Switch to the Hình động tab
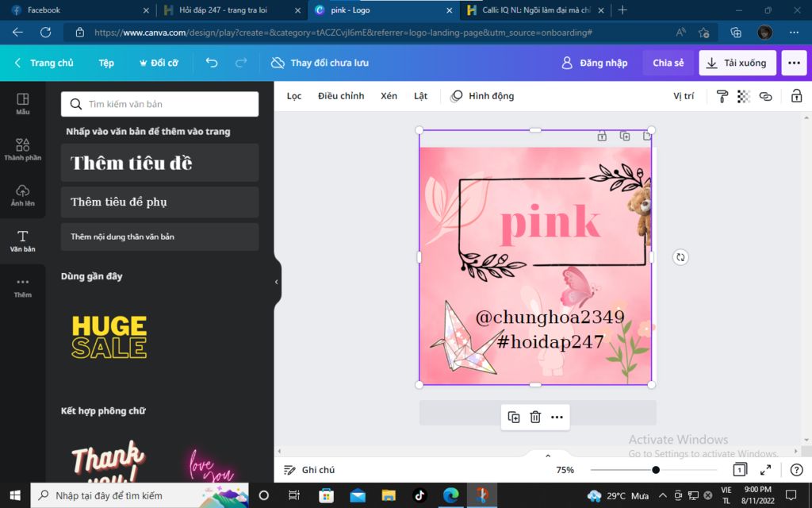The height and width of the screenshot is (508, 812). click(485, 96)
